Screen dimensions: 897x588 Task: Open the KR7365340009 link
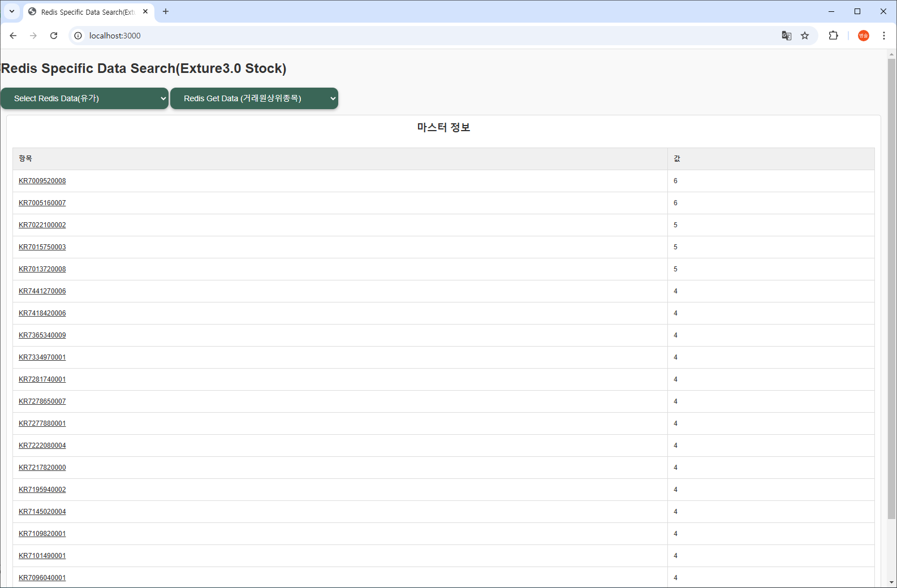pyautogui.click(x=42, y=335)
